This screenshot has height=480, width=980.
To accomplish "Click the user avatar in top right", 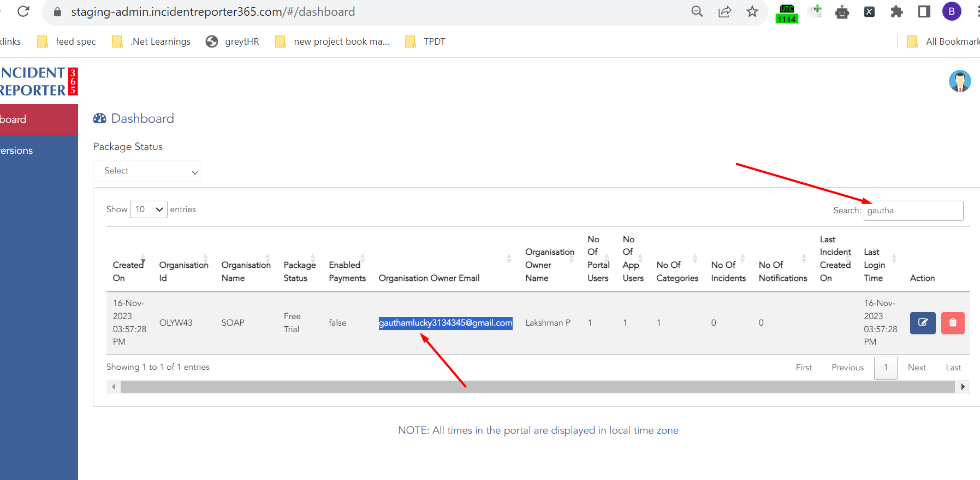I will coord(959,81).
